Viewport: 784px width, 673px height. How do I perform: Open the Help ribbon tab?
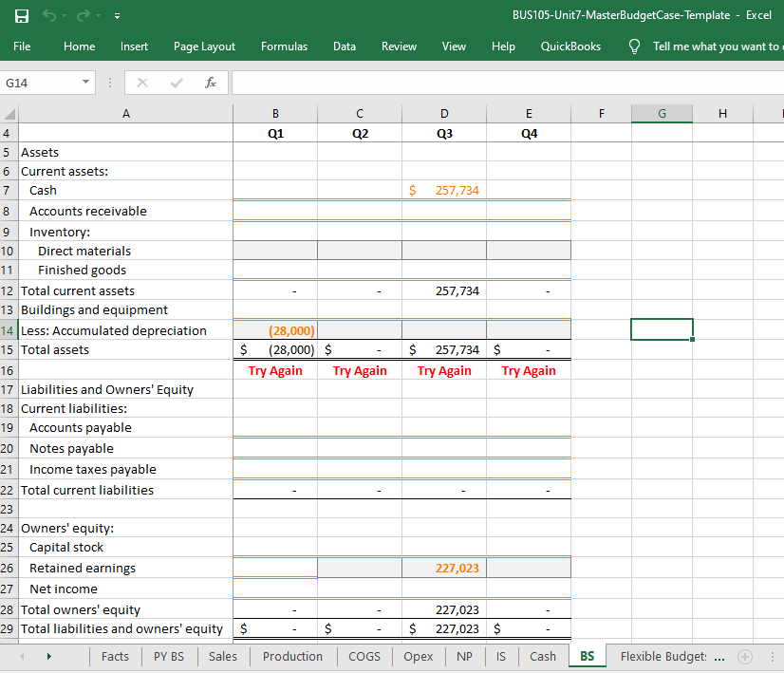pos(503,47)
